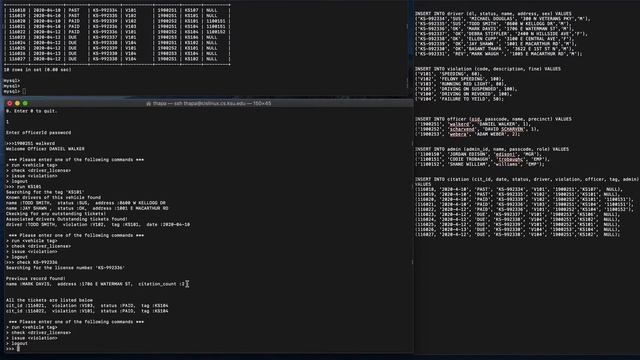Click 'Checking for any outstanding tickets!' line
This screenshot has height=360, width=640.
(x=56, y=213)
